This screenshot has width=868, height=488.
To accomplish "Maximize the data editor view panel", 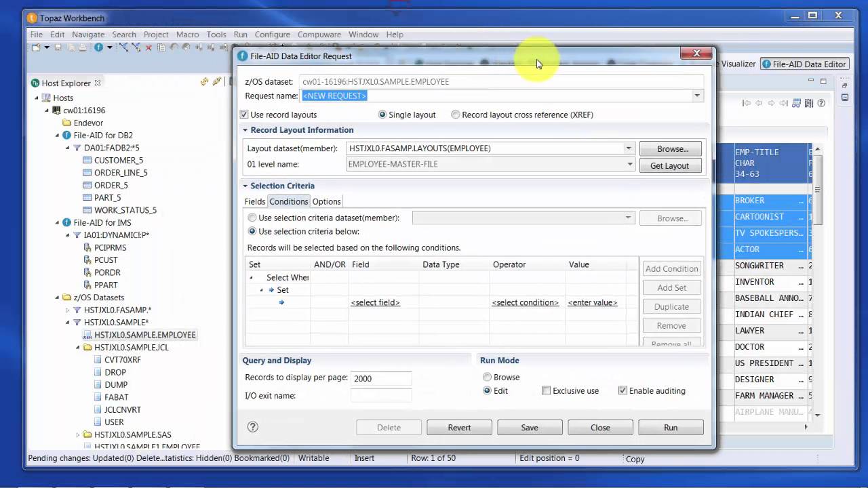I will [x=824, y=81].
